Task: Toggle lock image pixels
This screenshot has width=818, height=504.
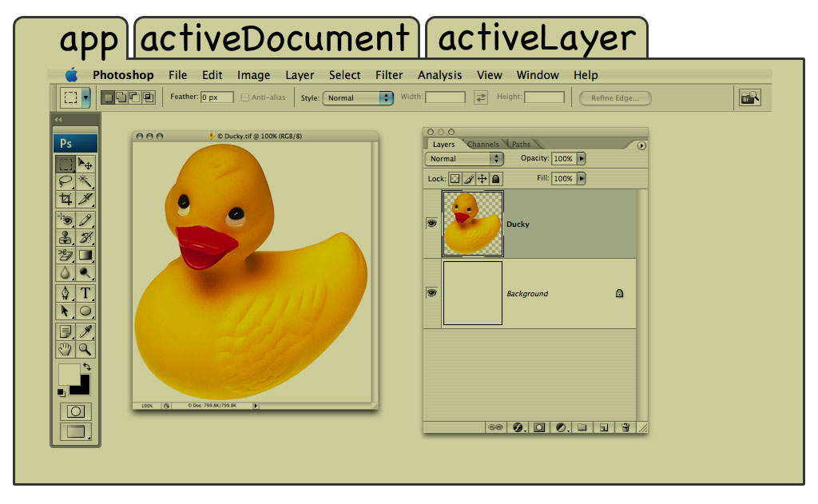Action: (x=468, y=179)
